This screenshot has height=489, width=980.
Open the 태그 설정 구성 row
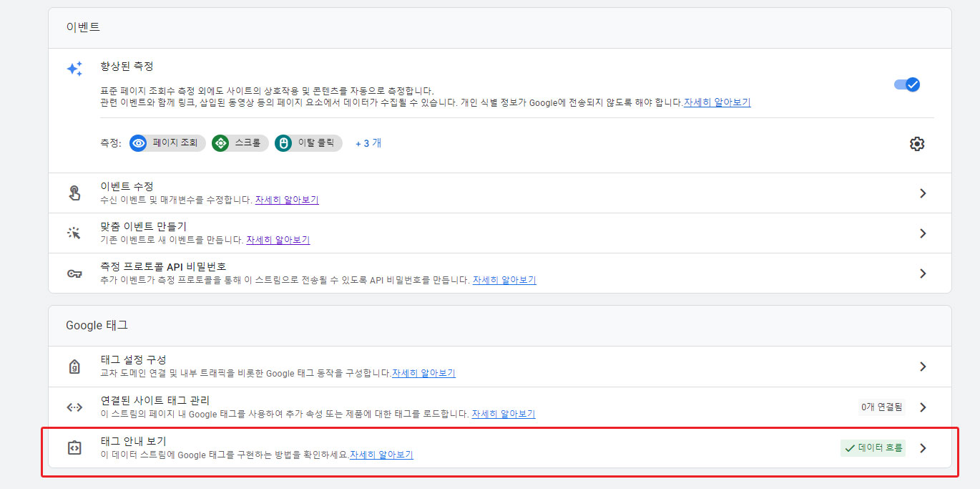tap(500, 367)
